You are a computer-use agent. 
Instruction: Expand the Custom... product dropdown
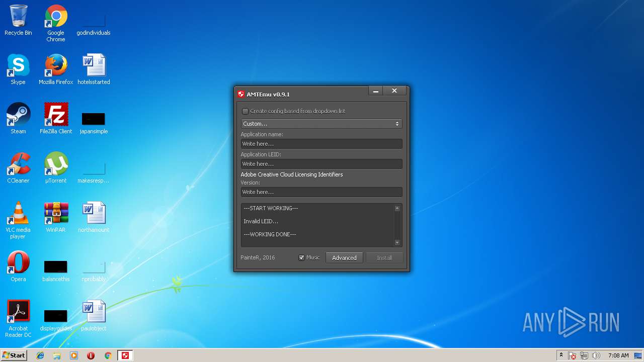tap(321, 124)
